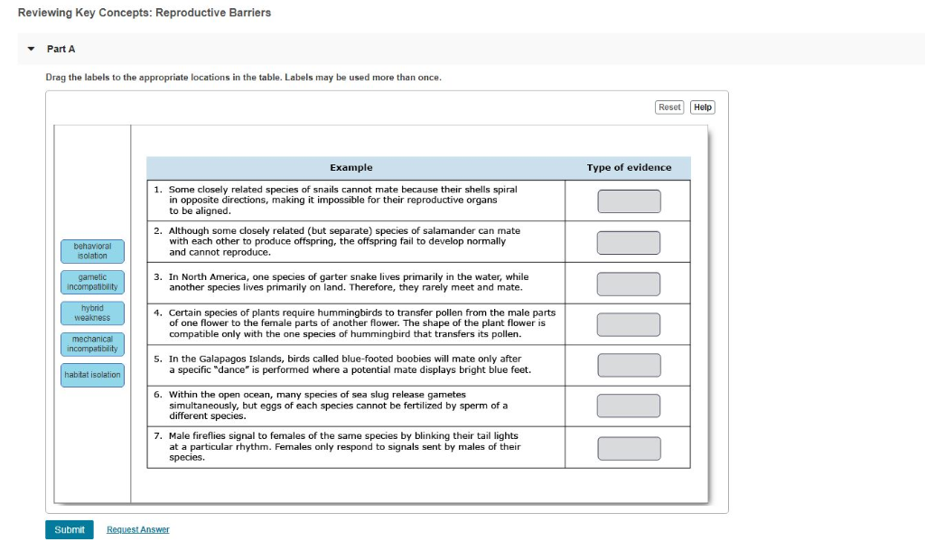Select the mechanical incompatibility label
925x560 pixels.
92,344
